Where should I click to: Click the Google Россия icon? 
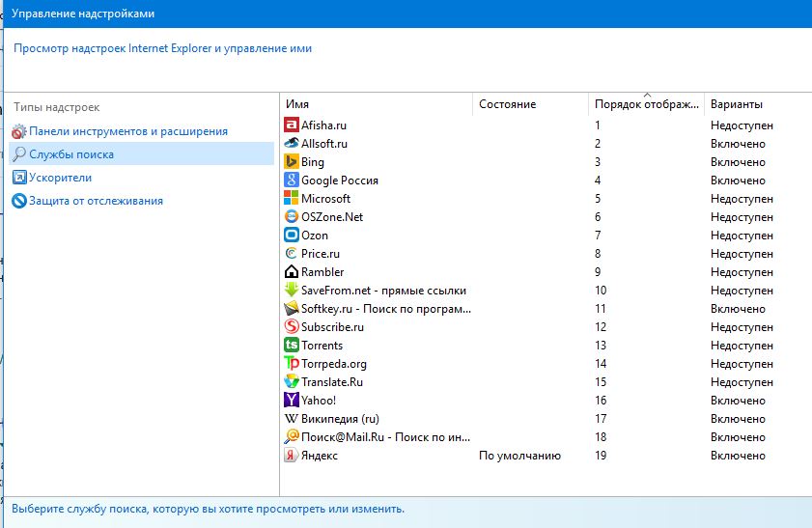pyautogui.click(x=292, y=181)
